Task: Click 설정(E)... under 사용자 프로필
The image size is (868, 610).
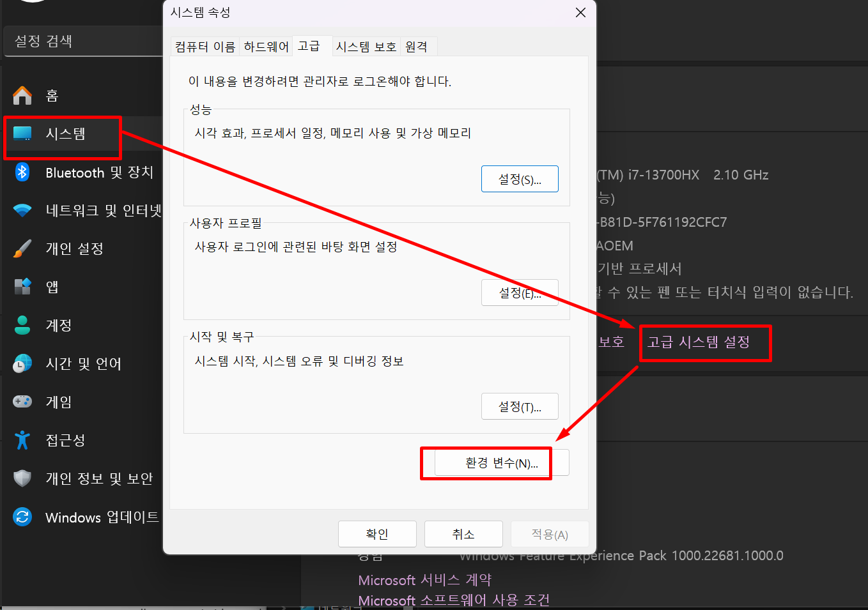Action: click(x=520, y=293)
